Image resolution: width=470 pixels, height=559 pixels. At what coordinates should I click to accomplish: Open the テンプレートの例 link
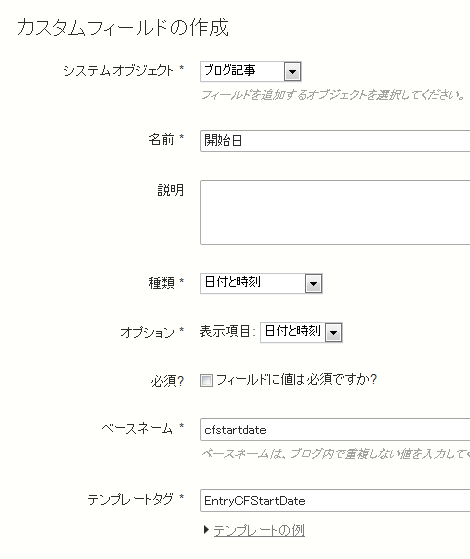coord(259,530)
